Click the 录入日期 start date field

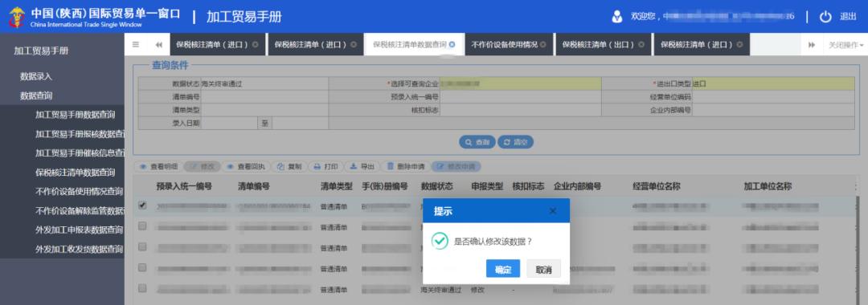coord(229,124)
